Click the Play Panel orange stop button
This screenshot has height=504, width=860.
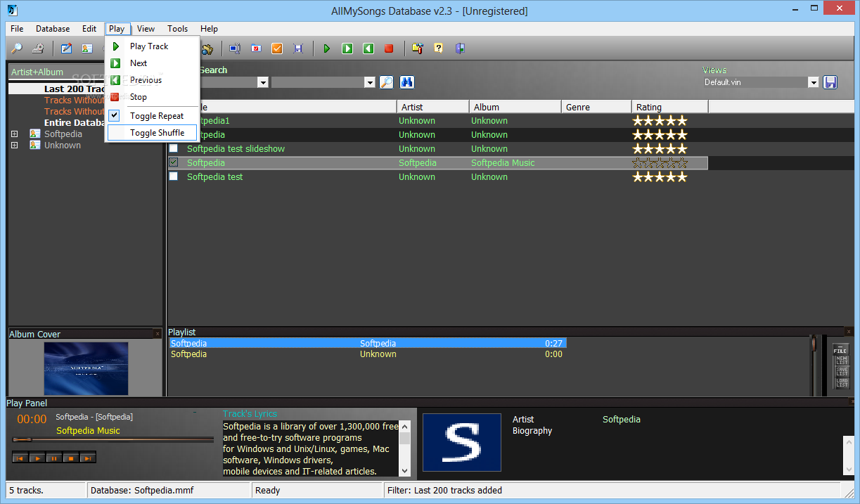71,458
